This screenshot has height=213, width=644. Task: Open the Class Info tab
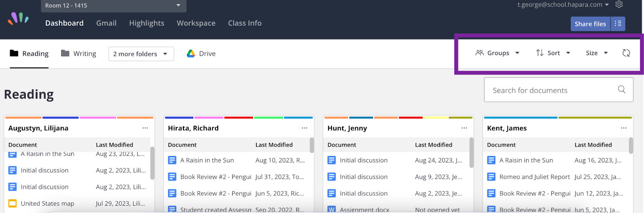pyautogui.click(x=245, y=23)
